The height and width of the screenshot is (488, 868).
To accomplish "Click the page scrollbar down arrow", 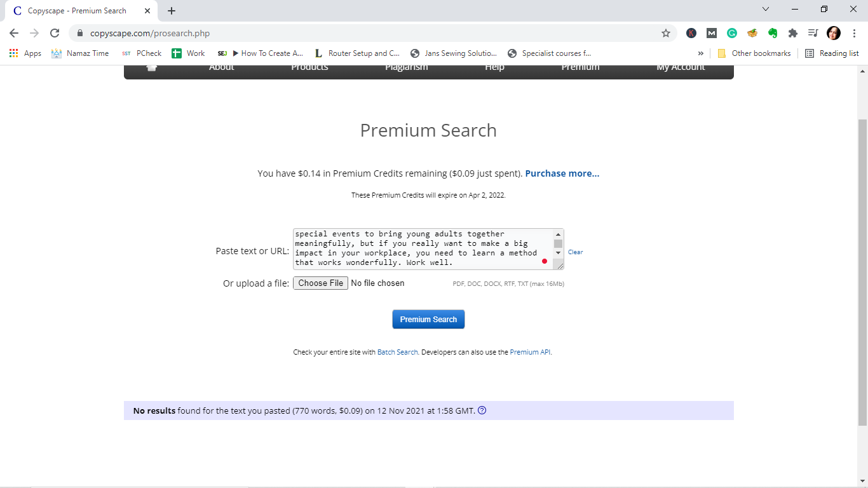I will pyautogui.click(x=862, y=481).
